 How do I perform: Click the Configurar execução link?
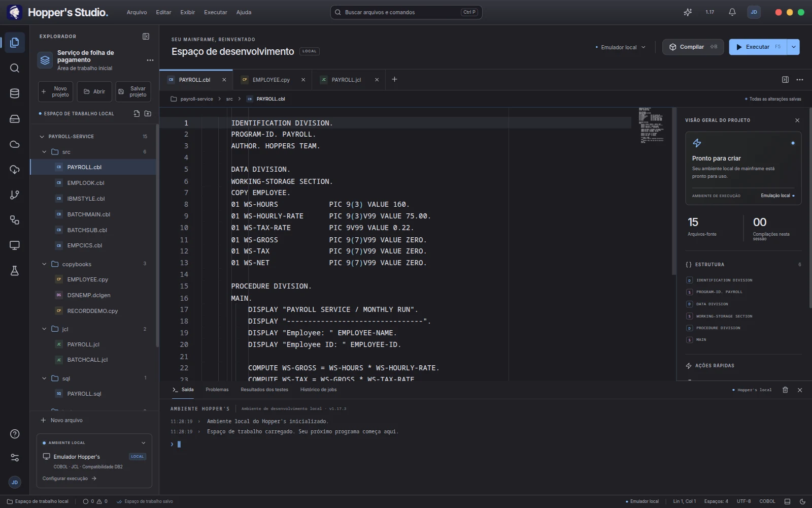point(69,479)
